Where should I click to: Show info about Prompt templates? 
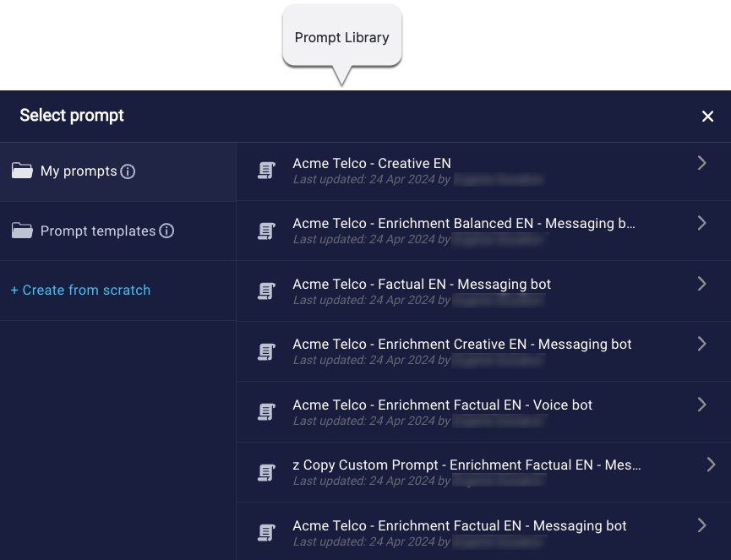pyautogui.click(x=166, y=231)
